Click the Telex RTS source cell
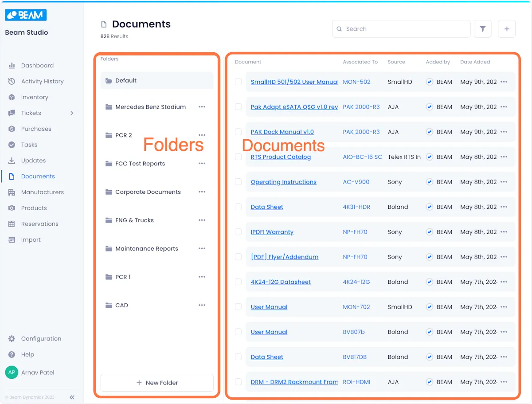The height and width of the screenshot is (404, 532). click(404, 157)
